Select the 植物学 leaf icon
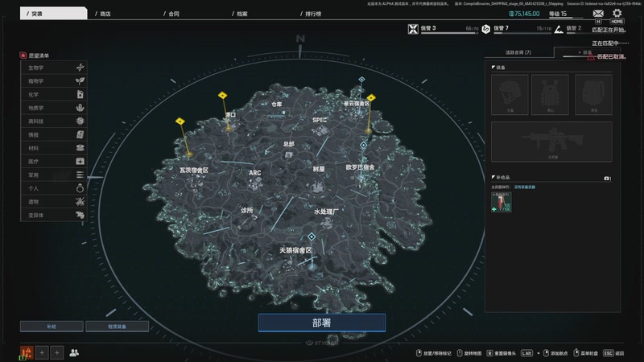 click(80, 81)
